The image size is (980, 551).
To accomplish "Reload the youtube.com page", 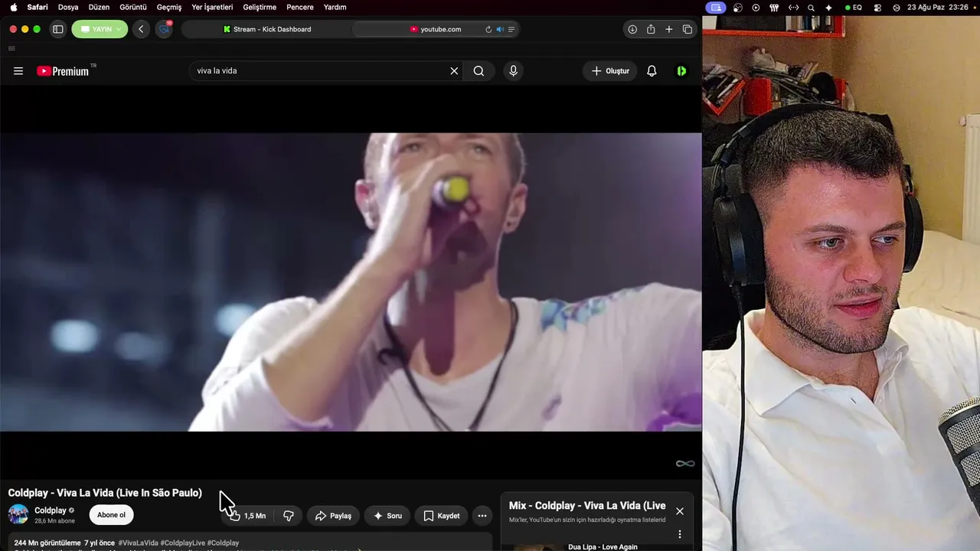I will (x=488, y=29).
